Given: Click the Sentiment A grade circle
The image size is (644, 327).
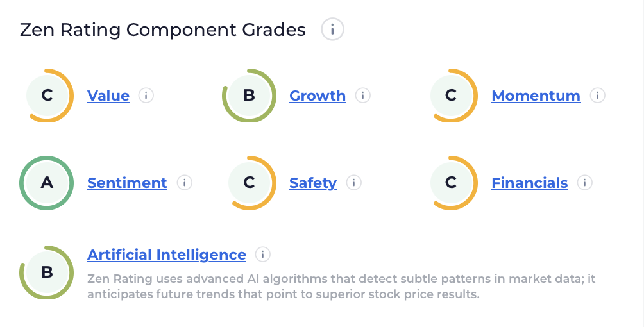Looking at the screenshot, I should 47,182.
